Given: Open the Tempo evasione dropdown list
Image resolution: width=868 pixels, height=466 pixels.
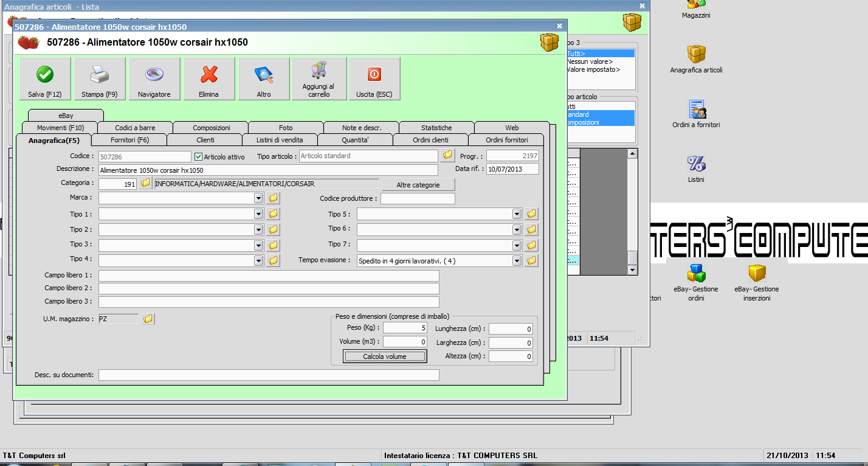Looking at the screenshot, I should pyautogui.click(x=517, y=261).
